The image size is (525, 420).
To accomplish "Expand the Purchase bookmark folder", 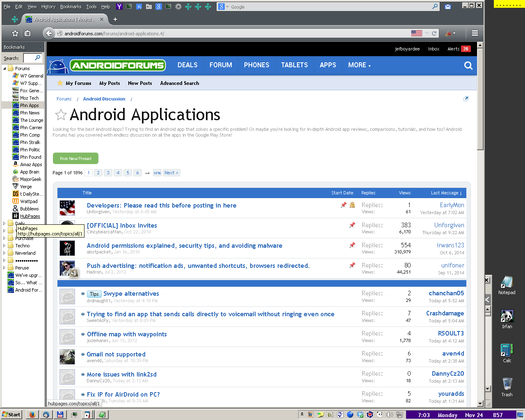I will 5,238.
